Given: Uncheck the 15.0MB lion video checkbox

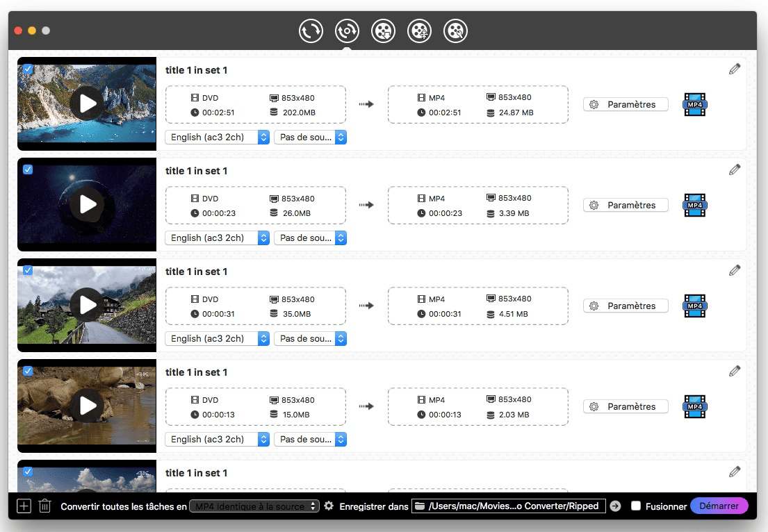Looking at the screenshot, I should tap(28, 371).
